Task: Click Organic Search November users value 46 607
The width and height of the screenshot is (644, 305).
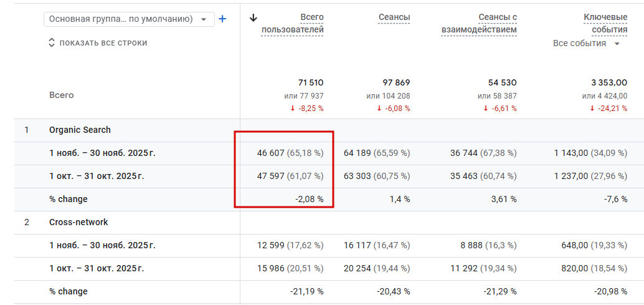Action: pos(270,153)
